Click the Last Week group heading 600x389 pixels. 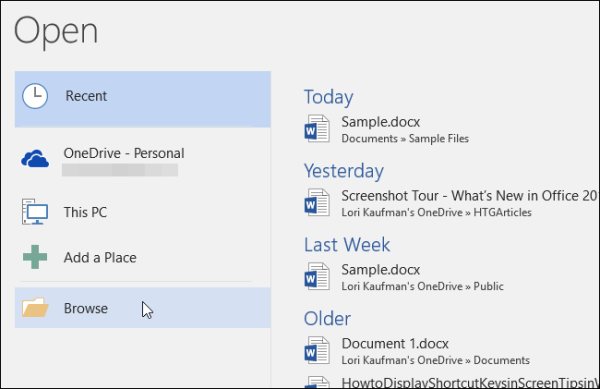(x=347, y=244)
